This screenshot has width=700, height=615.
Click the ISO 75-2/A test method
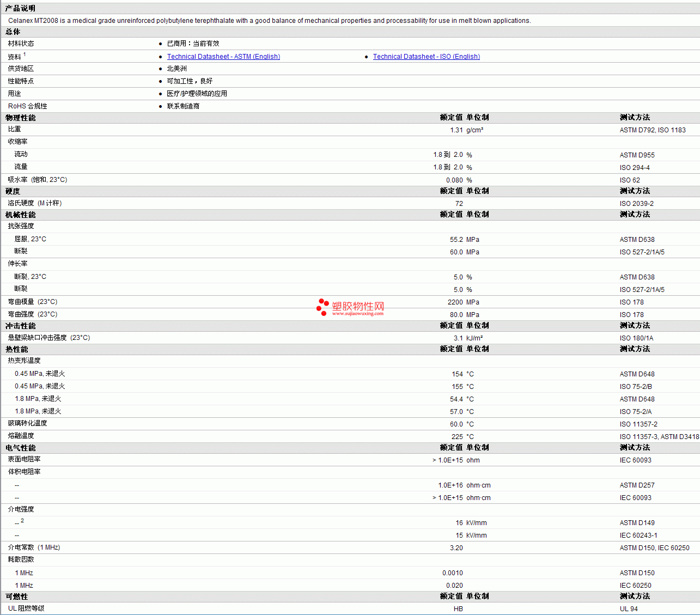click(636, 412)
